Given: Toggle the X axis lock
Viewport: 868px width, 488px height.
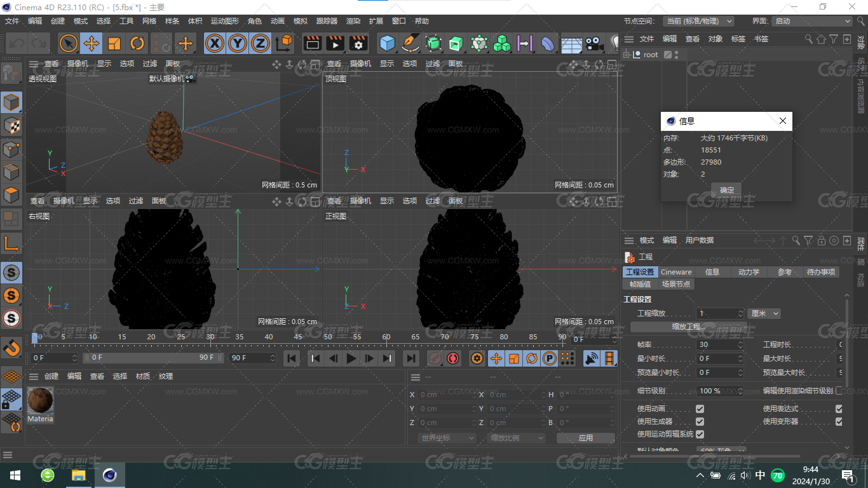Looking at the screenshot, I should pyautogui.click(x=215, y=43).
